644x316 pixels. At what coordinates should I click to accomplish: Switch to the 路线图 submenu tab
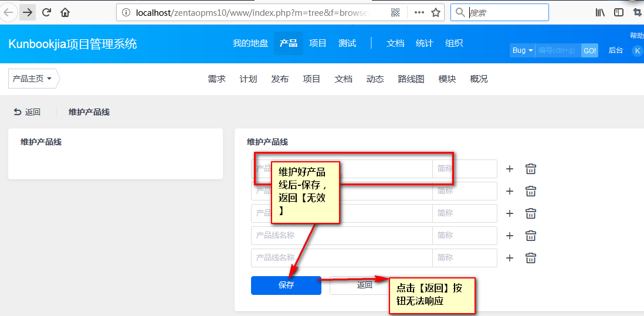pos(411,79)
